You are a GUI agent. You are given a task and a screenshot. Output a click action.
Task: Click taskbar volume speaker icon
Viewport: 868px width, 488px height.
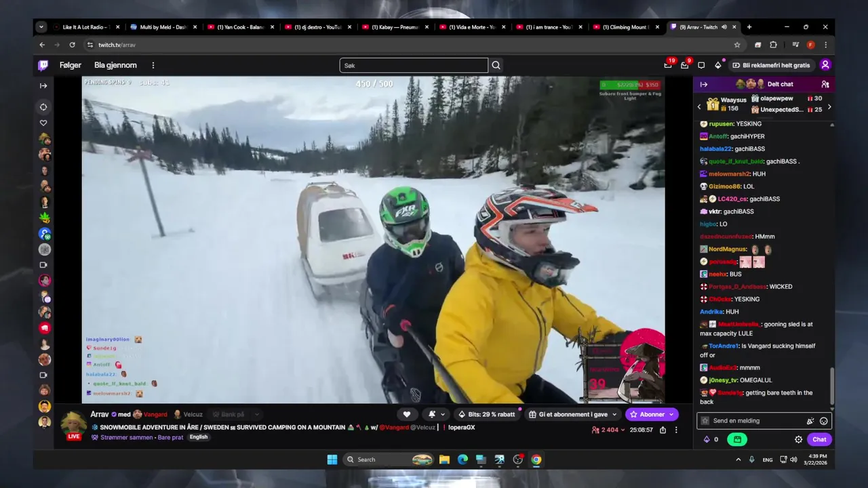[793, 460]
